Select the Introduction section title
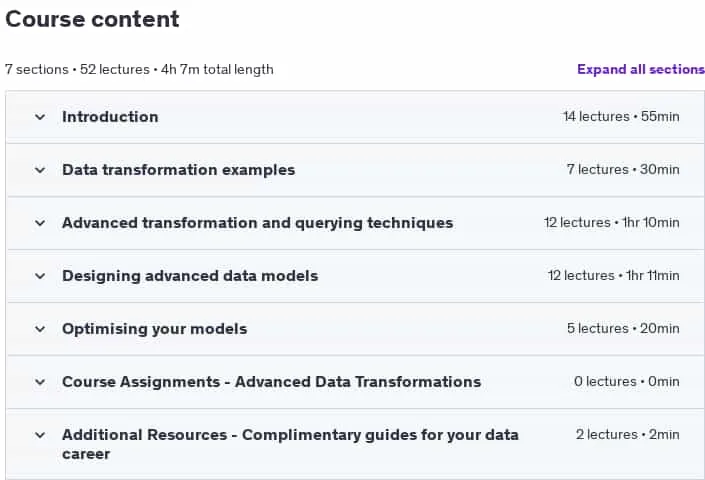 pyautogui.click(x=110, y=117)
